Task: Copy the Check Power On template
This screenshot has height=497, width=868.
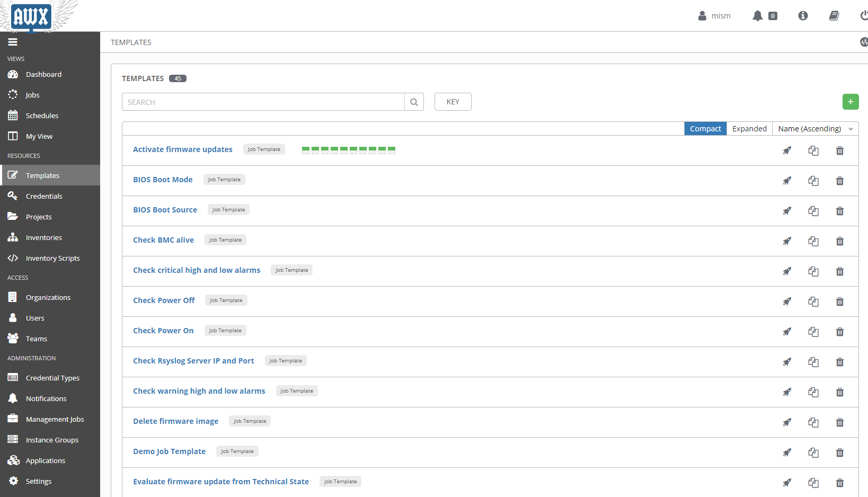Action: point(813,332)
